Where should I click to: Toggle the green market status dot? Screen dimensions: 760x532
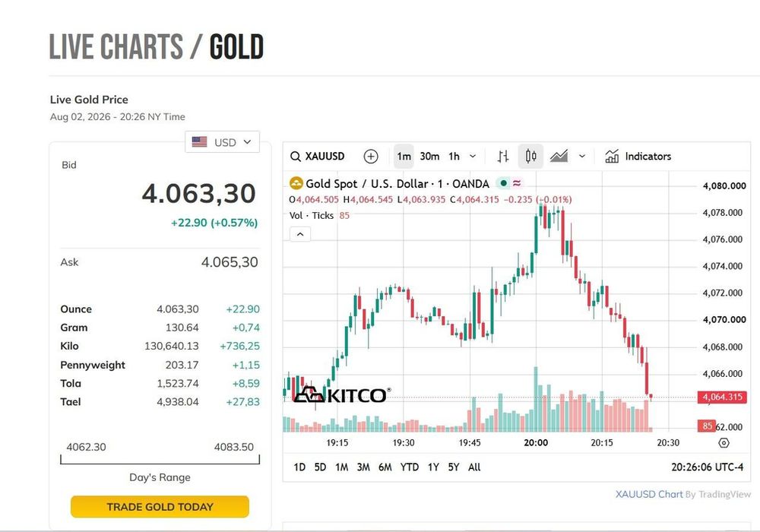click(x=504, y=183)
